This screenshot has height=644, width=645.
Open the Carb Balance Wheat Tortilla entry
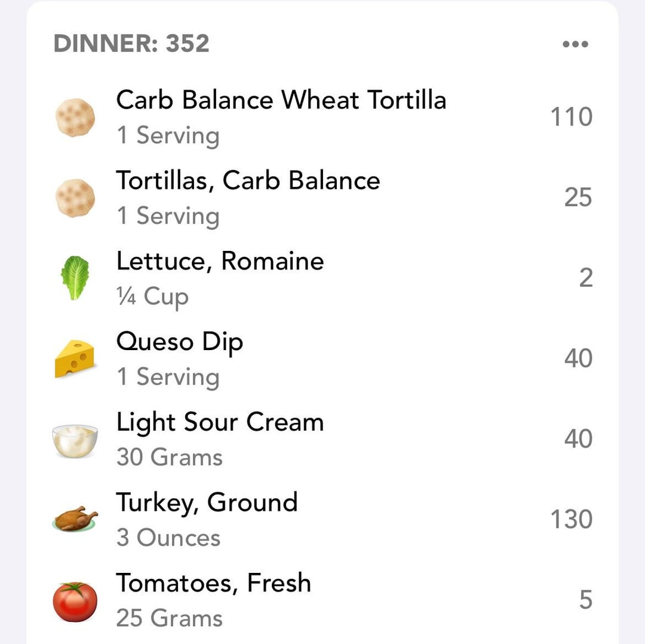322,117
